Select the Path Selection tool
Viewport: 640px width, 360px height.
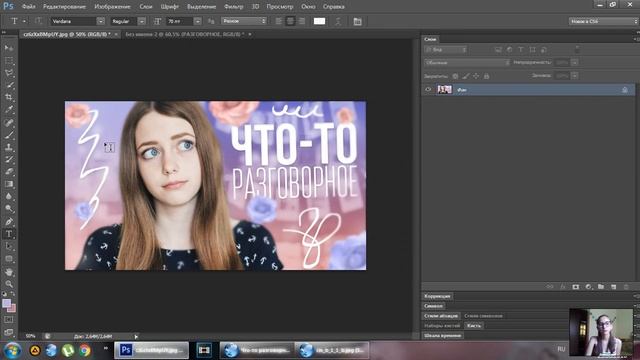(x=9, y=247)
